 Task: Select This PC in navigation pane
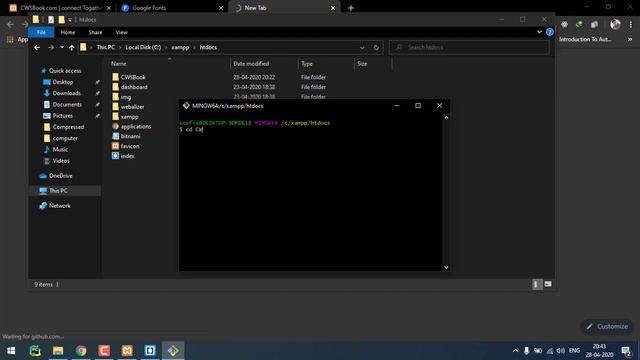(x=58, y=191)
